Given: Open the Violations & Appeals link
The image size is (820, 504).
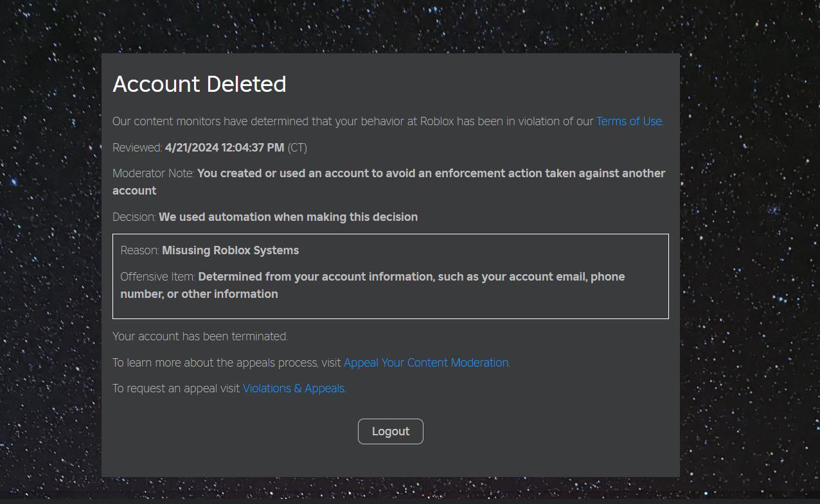Looking at the screenshot, I should coord(293,388).
